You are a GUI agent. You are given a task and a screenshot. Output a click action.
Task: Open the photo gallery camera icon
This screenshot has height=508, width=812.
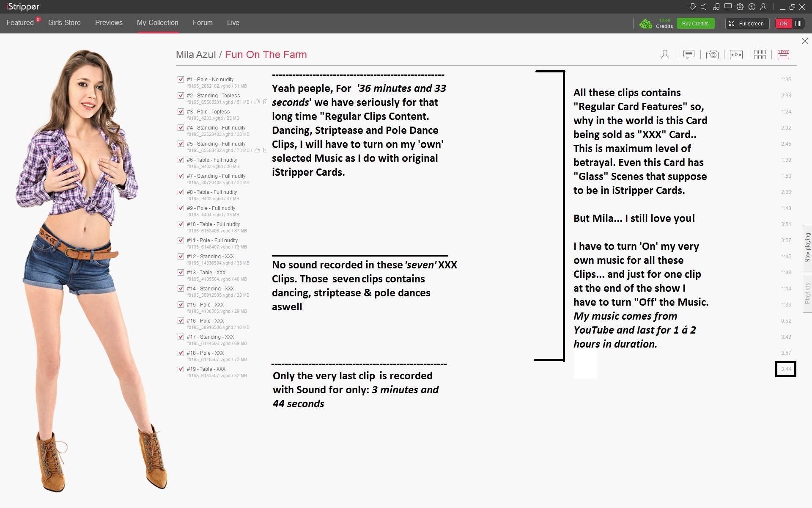pyautogui.click(x=712, y=55)
